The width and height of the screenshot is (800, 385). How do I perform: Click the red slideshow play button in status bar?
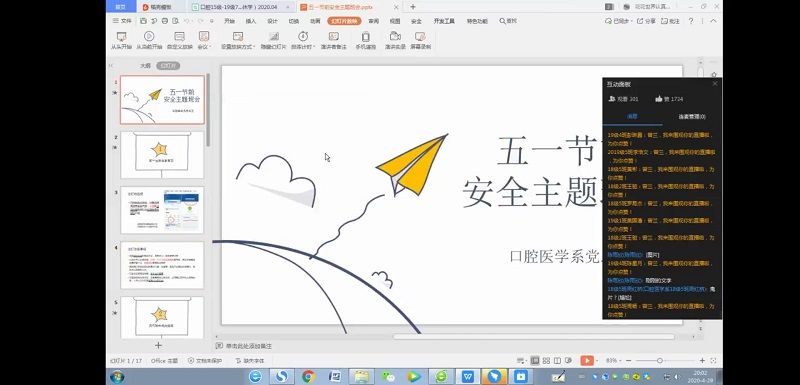click(x=586, y=361)
